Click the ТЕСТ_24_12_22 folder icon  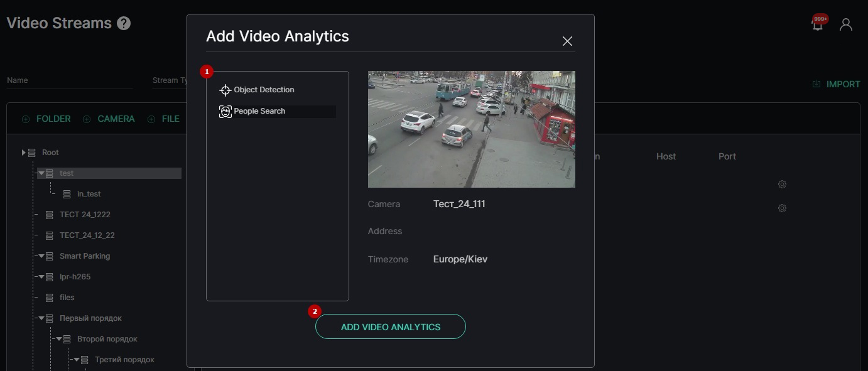pos(50,235)
